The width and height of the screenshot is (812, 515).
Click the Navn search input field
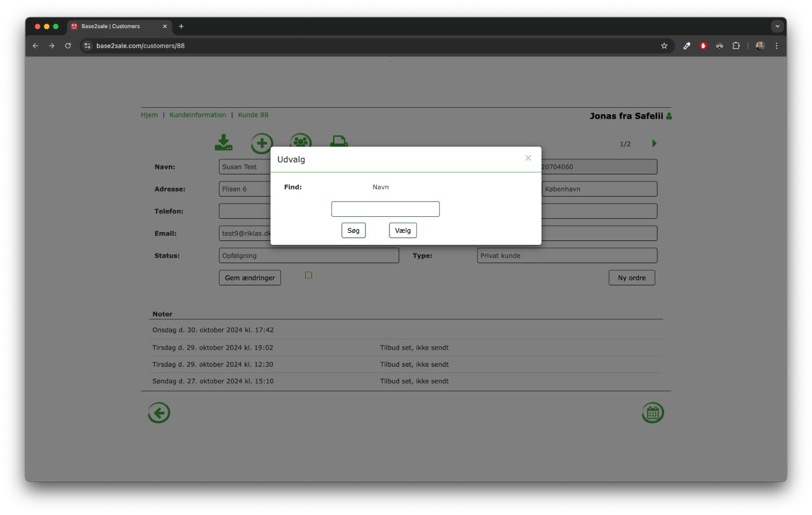pos(385,209)
